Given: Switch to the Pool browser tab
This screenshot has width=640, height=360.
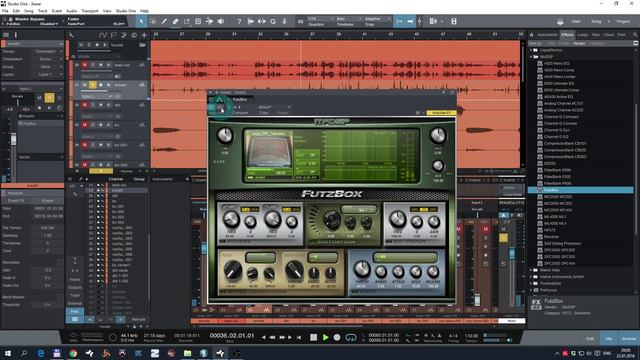Looking at the screenshot, I should 622,35.
